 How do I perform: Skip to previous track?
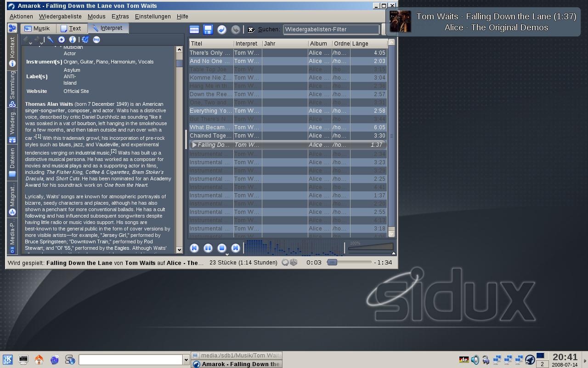coord(194,248)
